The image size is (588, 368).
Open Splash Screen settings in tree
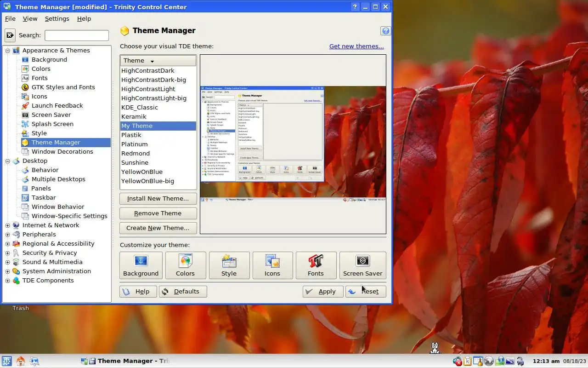52,124
